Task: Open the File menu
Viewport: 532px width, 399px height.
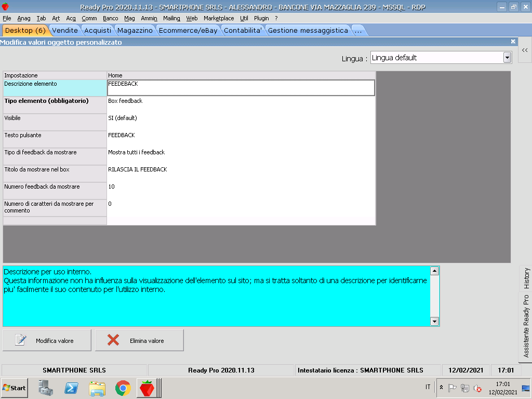Action: [x=7, y=18]
